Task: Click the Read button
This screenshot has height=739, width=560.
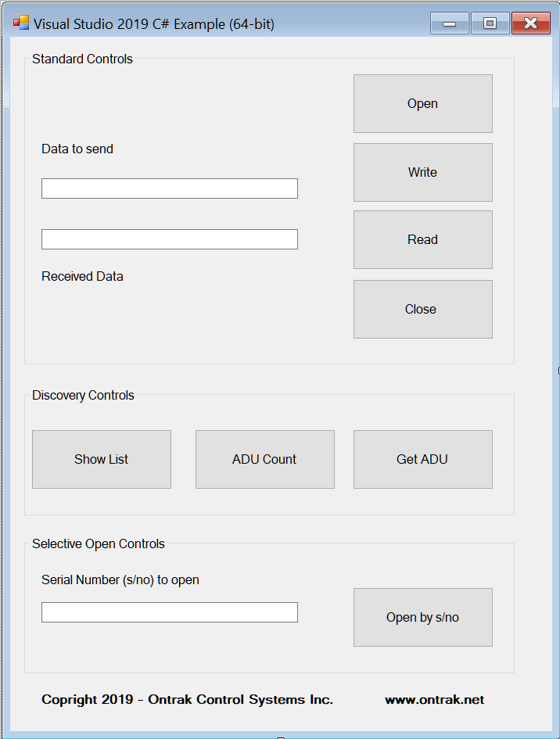Action: click(422, 239)
